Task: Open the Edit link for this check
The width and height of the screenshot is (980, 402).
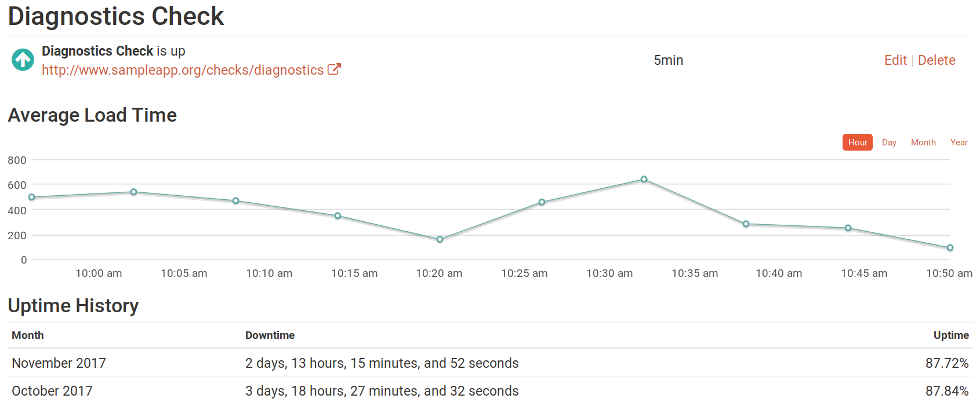Action: click(x=895, y=60)
